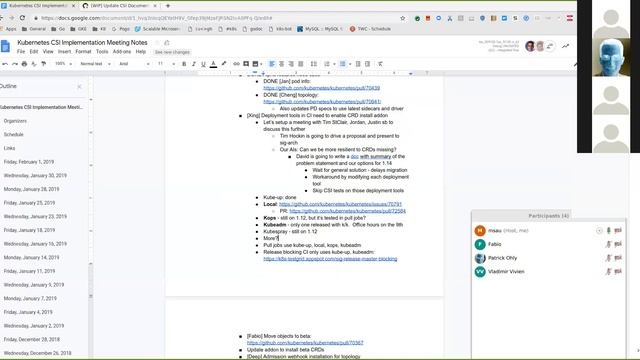The height and width of the screenshot is (360, 640).
Task: Click the Bulleted list icon
Action: [342, 64]
